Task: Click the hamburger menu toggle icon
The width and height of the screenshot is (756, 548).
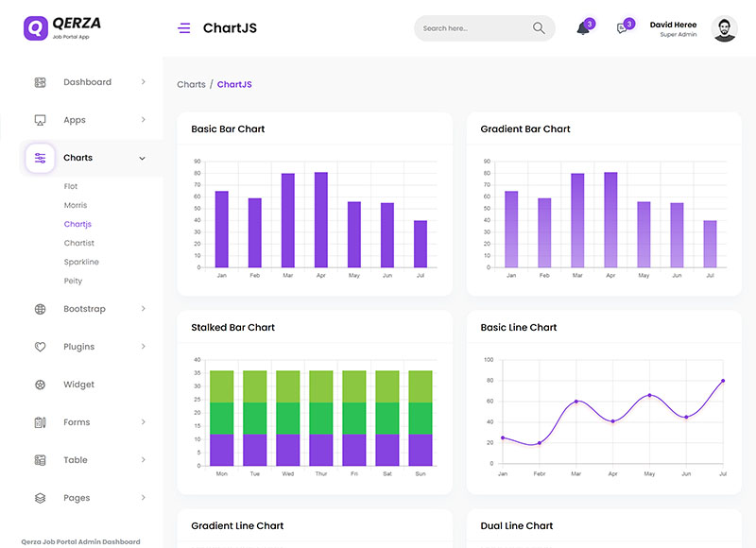Action: (x=183, y=28)
